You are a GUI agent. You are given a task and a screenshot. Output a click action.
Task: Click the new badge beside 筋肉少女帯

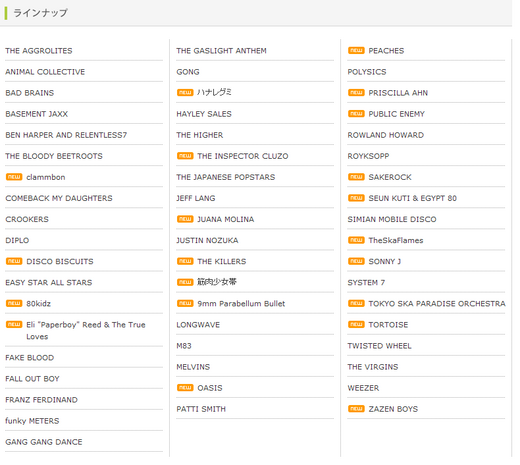click(x=185, y=282)
